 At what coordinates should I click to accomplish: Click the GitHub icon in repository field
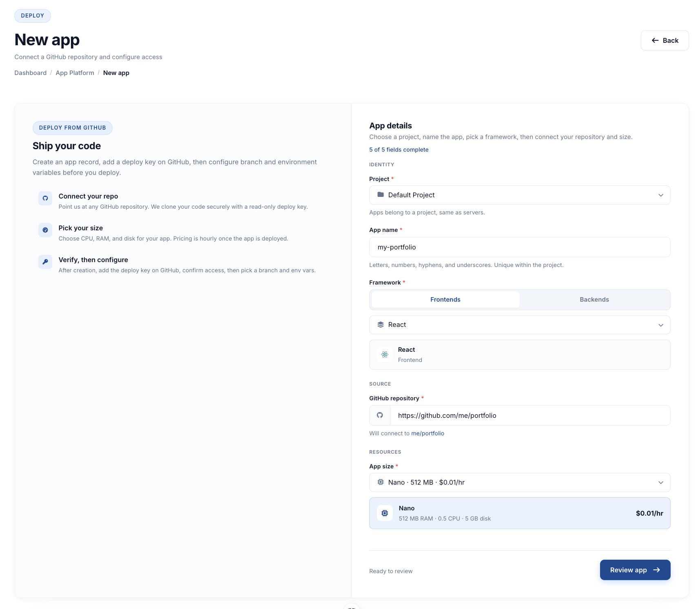[x=380, y=415]
